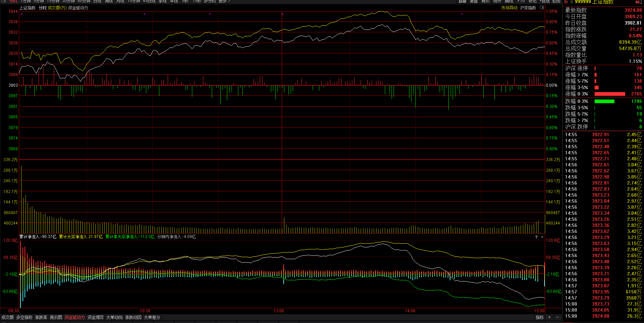
Task: Remove an indicator panel with the minus button
Action: (x=557, y=317)
